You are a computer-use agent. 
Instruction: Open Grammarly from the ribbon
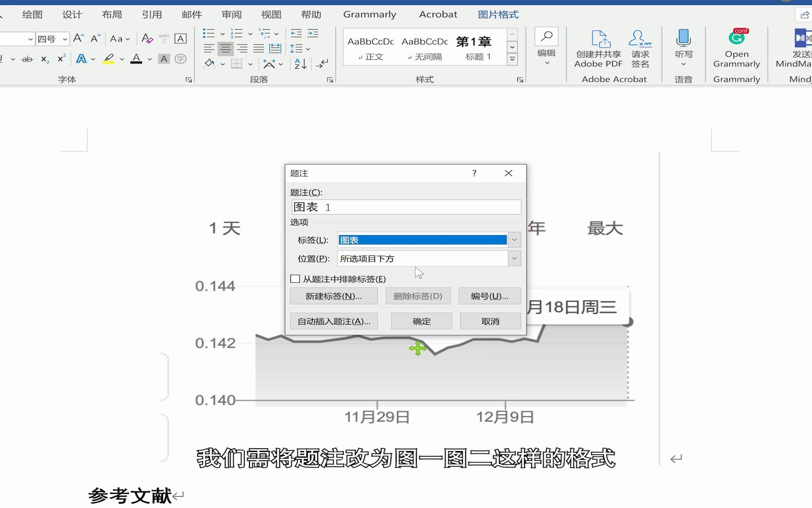[x=736, y=48]
